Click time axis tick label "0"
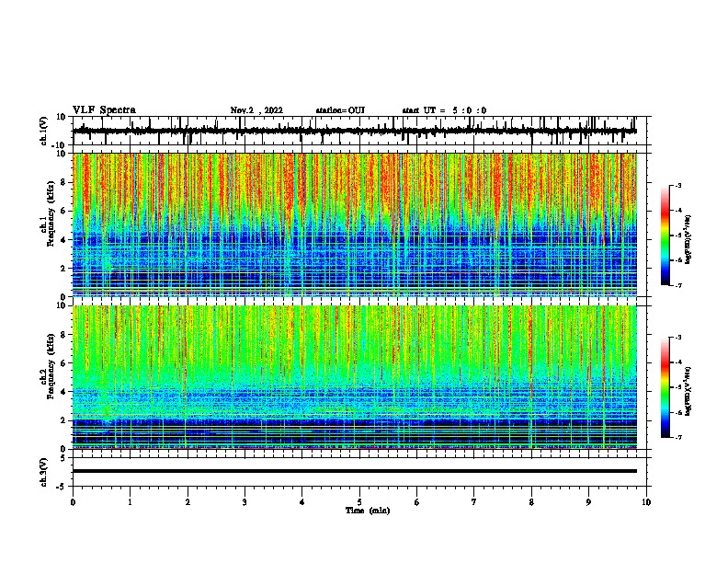The width and height of the screenshot is (728, 563). [73, 502]
